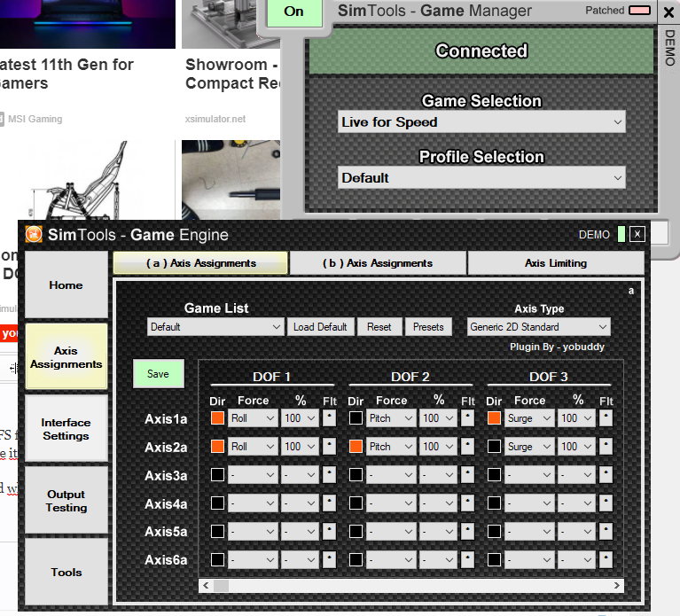Open the Game List dropdown
This screenshot has width=680, height=616.
[215, 327]
